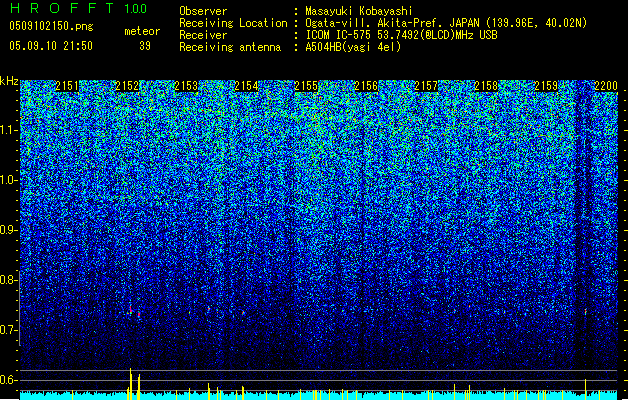Select the 2159 time marker
The height and width of the screenshot is (400, 629).
(x=546, y=86)
